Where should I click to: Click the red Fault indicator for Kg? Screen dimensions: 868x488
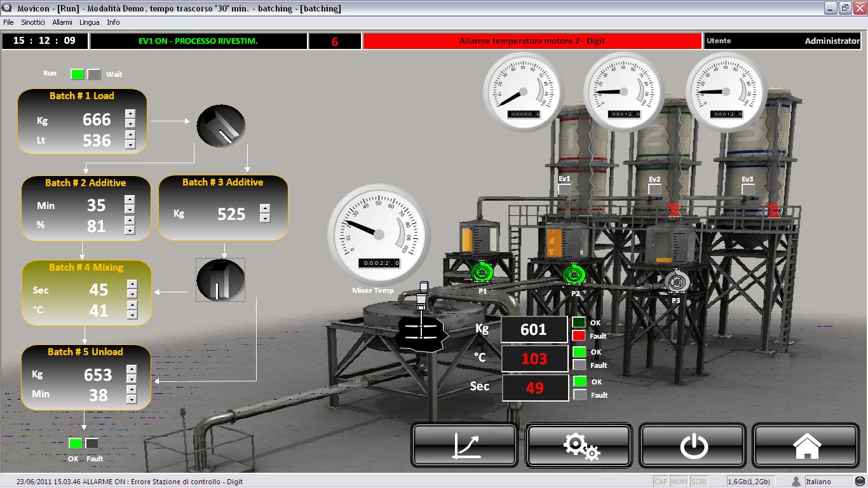(579, 335)
